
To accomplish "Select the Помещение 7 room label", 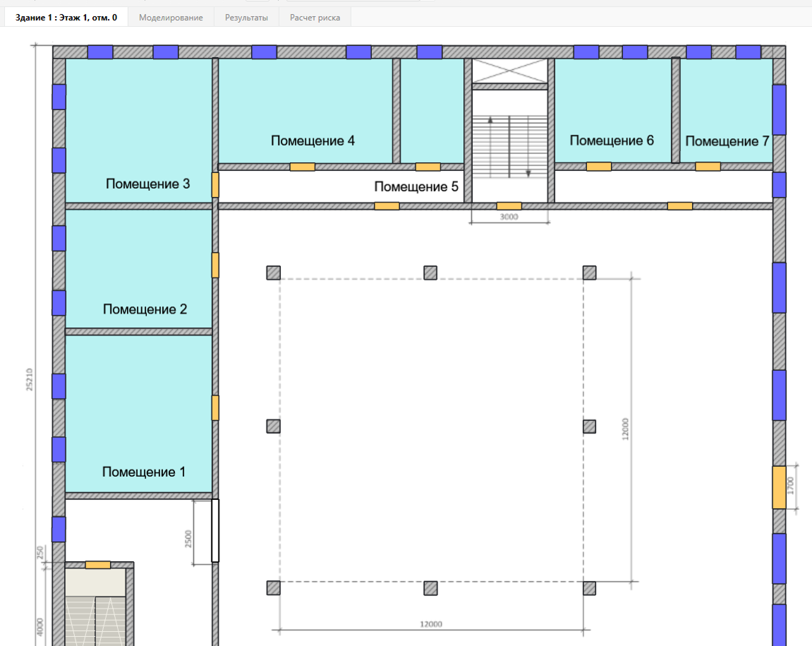I will [x=727, y=141].
